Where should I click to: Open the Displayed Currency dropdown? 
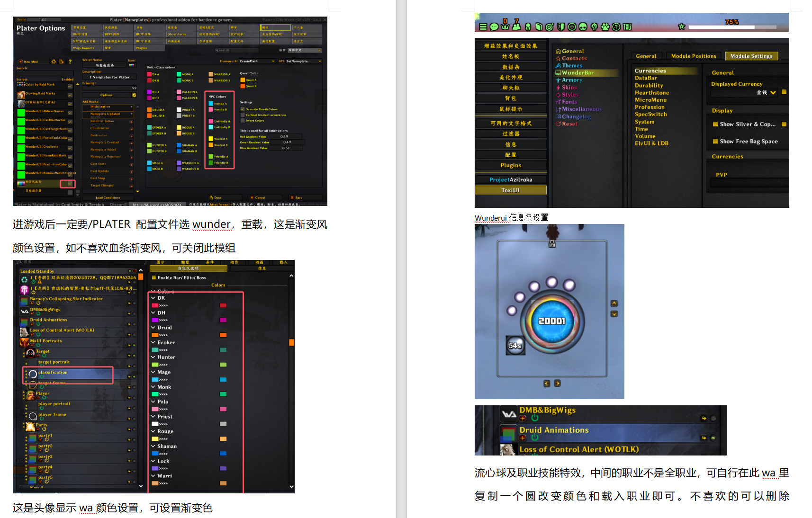click(x=773, y=92)
